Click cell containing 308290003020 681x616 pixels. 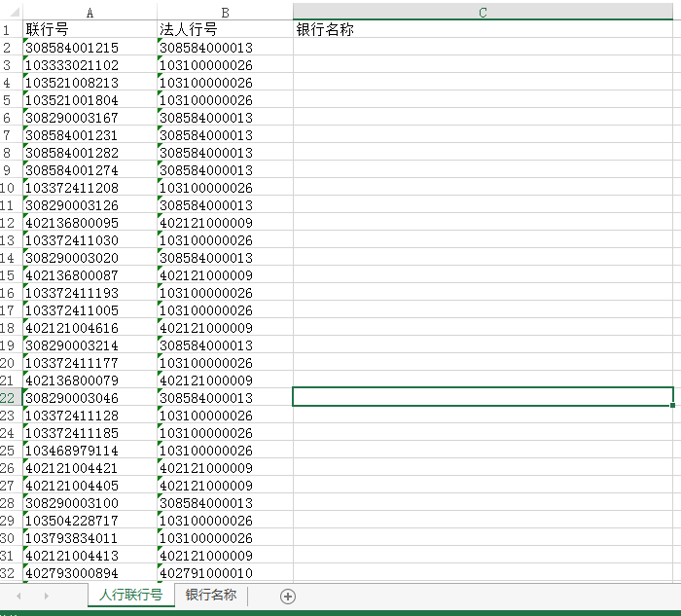pyautogui.click(x=90, y=258)
